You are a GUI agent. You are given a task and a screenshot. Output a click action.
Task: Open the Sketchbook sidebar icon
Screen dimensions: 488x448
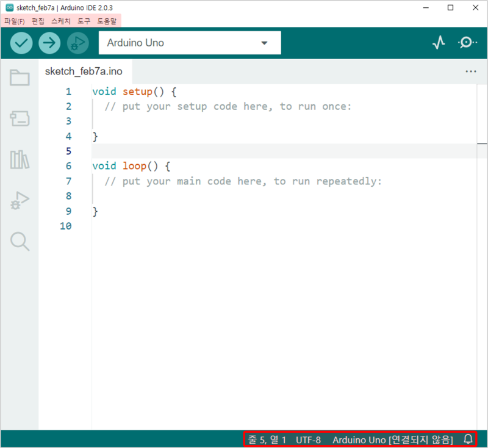tap(19, 78)
